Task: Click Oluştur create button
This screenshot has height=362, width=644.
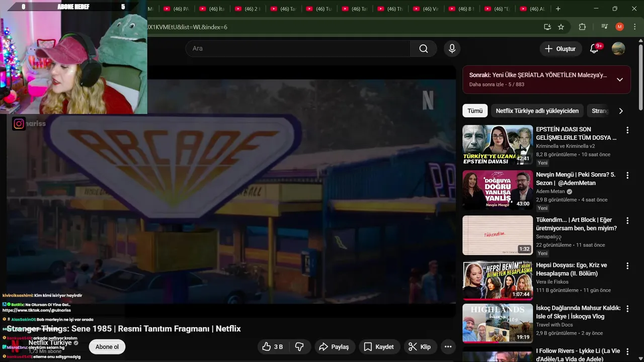Action: [560, 49]
